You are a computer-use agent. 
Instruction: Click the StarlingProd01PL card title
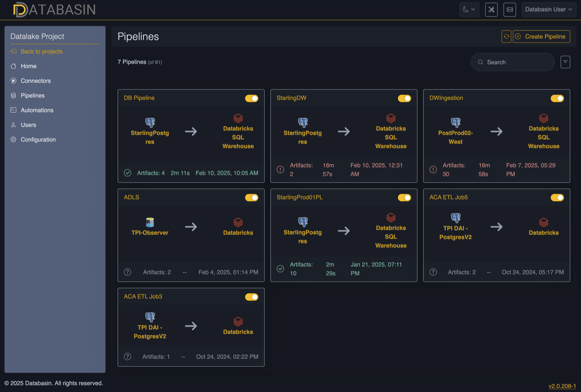point(300,197)
